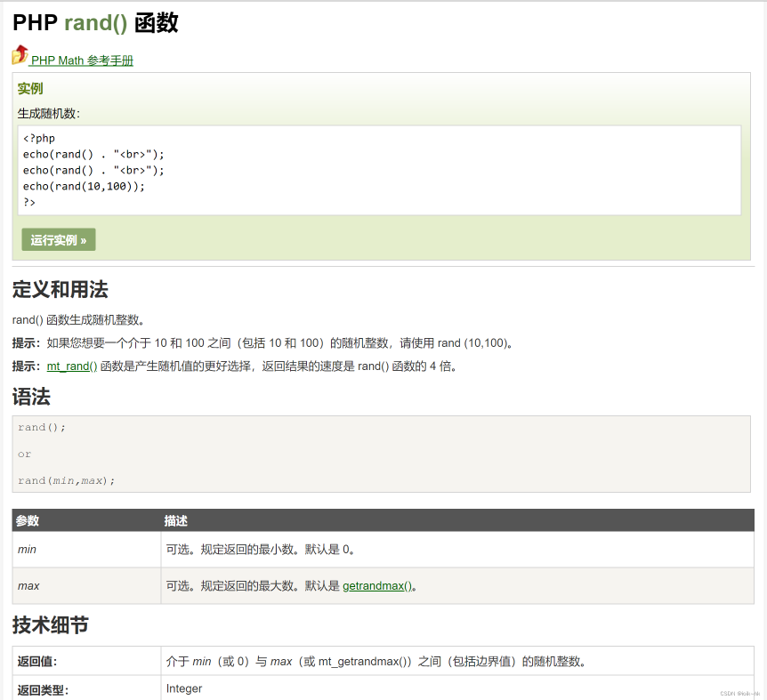Click inside the PHP example code block

coord(178,169)
